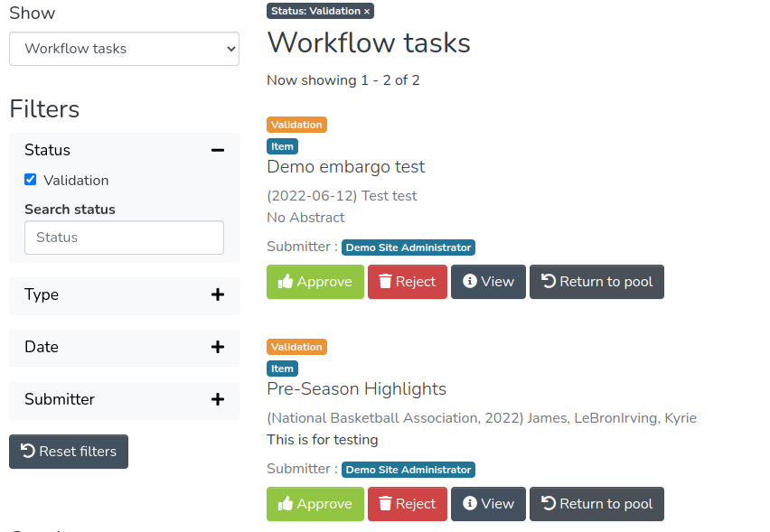770x532 pixels.
Task: Click Demo Site Administrator badge under Pre-Season Highlights
Action: coord(408,470)
